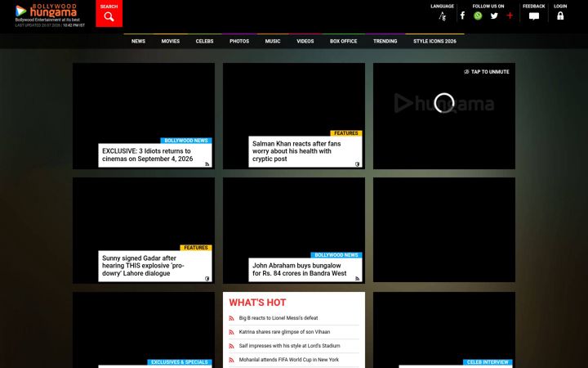This screenshot has height=368, width=588.
Task: Open Sunny signed Gadar article
Action: pyautogui.click(x=143, y=266)
